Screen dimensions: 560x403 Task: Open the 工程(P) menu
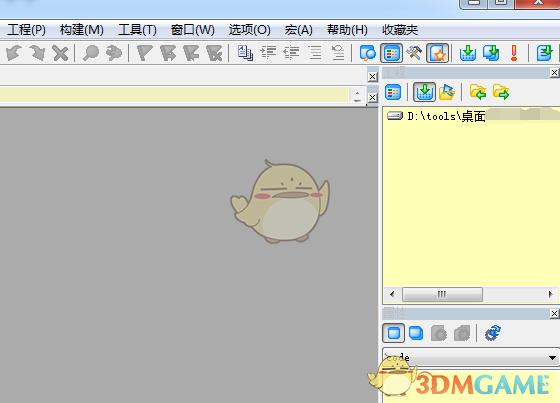coord(26,30)
